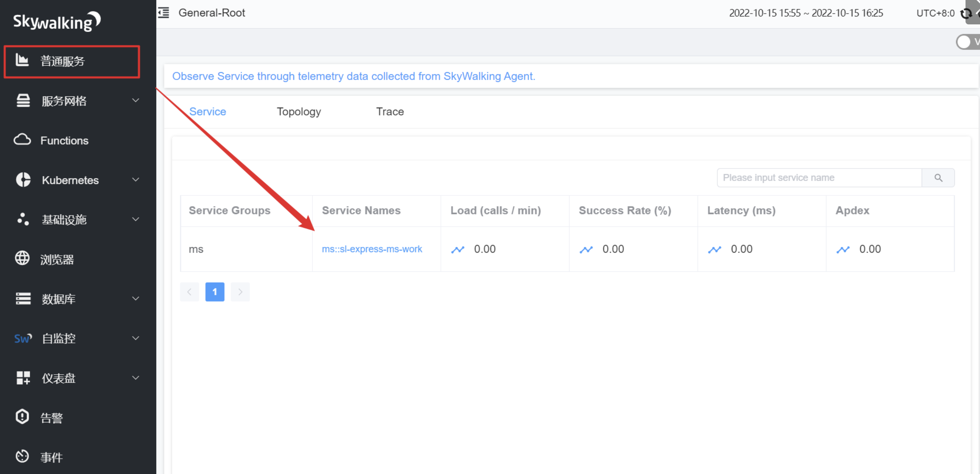
Task: Click the Load trend chart icon
Action: [458, 249]
